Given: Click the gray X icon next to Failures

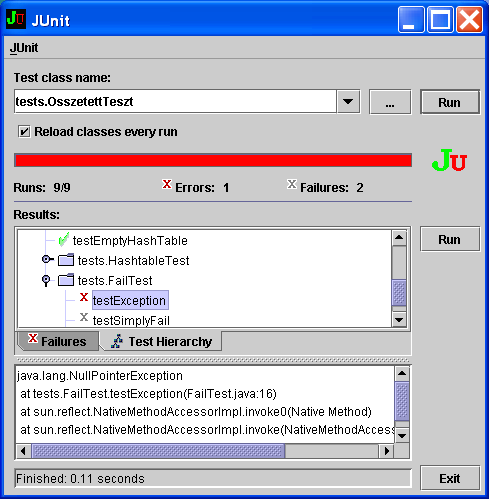Looking at the screenshot, I should coord(292,184).
